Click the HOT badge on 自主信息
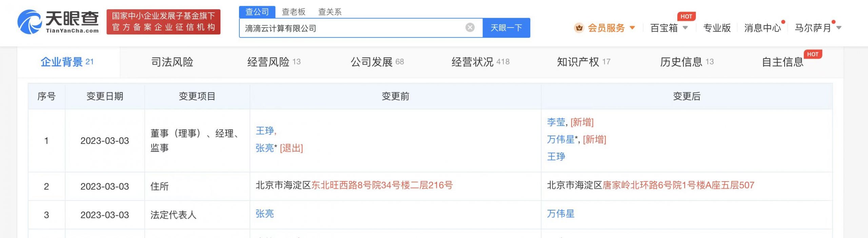Screen dimensions: 868x238 pyautogui.click(x=812, y=54)
